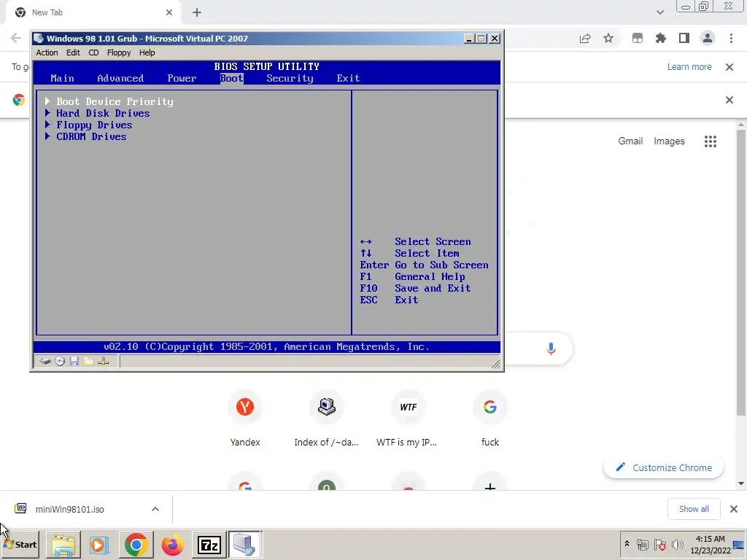Open the Floppy menu in Virtual PC
This screenshot has height=560, width=747.
(119, 52)
